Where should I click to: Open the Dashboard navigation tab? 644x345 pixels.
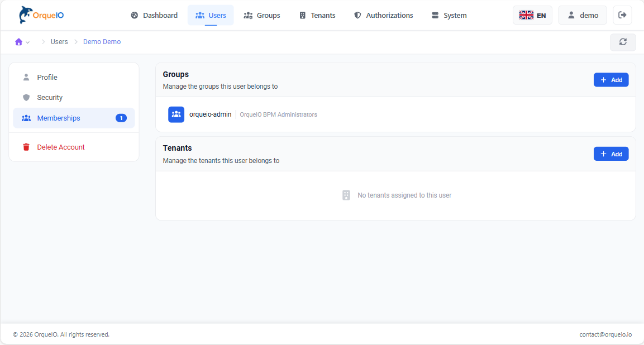click(x=154, y=15)
